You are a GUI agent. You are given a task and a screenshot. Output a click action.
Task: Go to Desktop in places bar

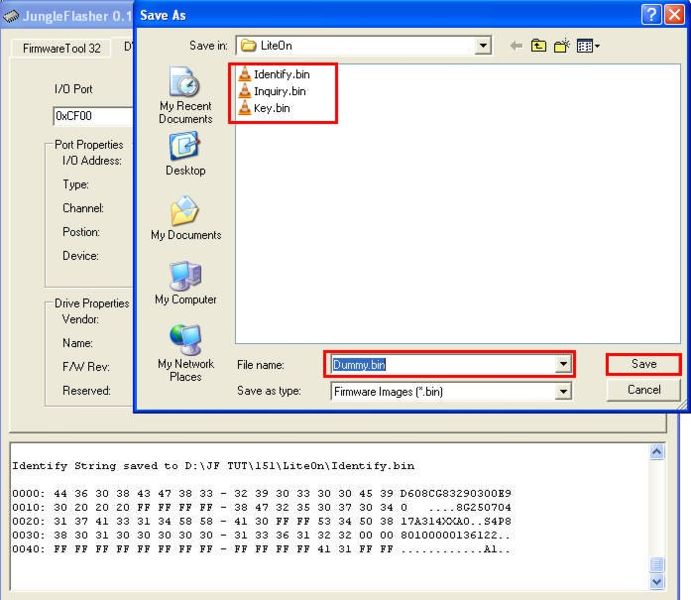(186, 154)
